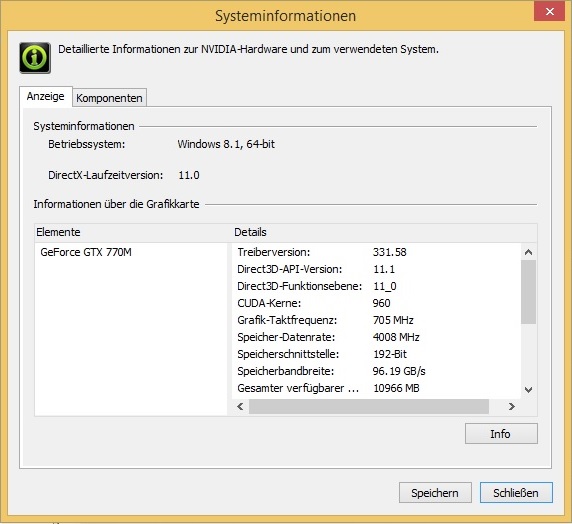The image size is (572, 524).
Task: Select the Speicher-Datenrate row
Action: [376, 337]
